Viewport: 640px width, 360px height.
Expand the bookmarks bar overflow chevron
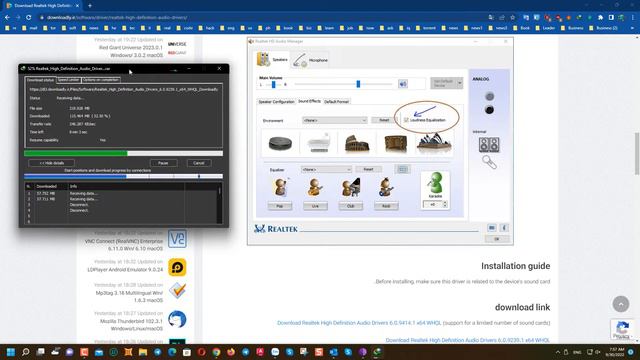(633, 28)
